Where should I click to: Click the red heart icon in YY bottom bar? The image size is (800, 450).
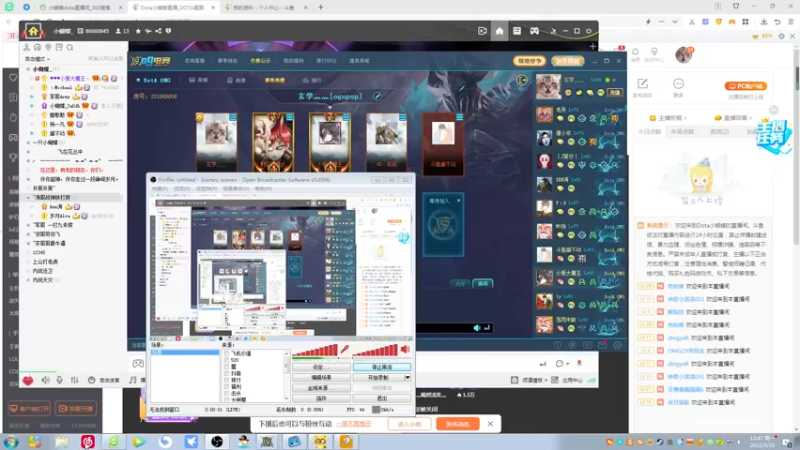[28, 380]
